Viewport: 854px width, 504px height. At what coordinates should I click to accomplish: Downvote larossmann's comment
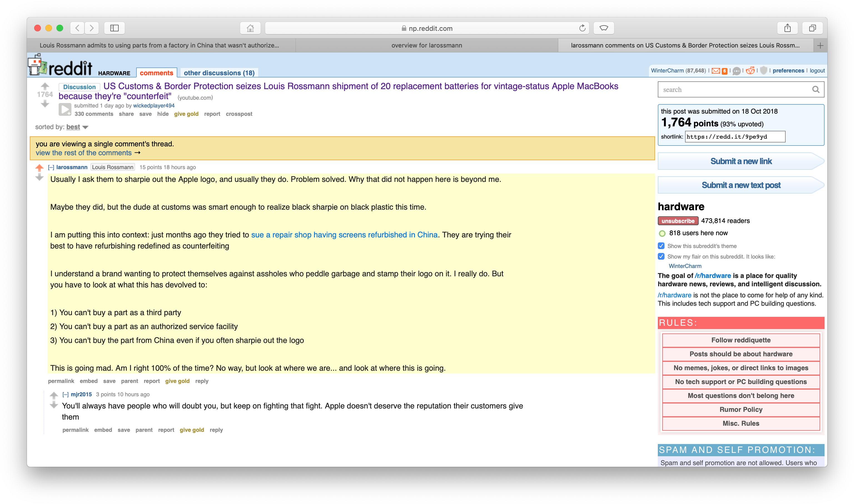[x=39, y=177]
